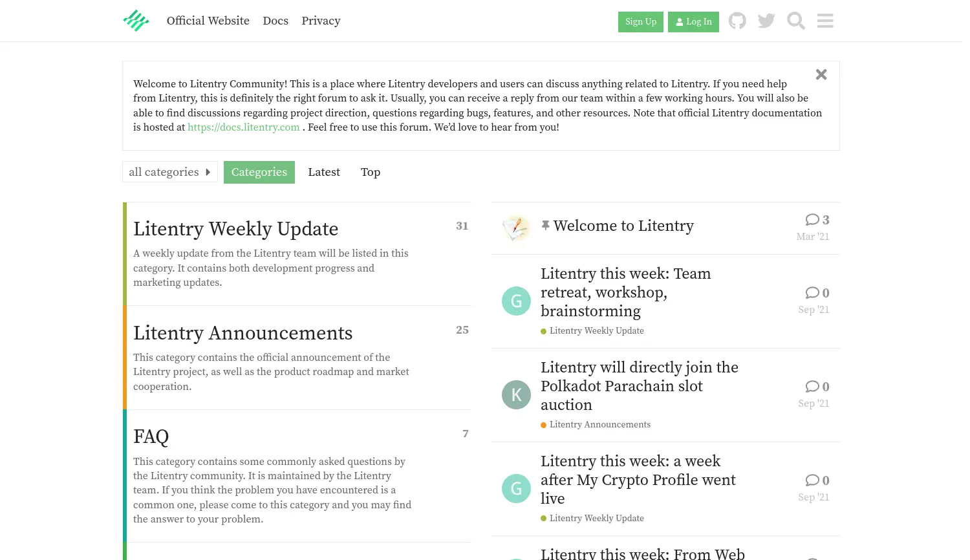Open Official Website nav link

208,21
